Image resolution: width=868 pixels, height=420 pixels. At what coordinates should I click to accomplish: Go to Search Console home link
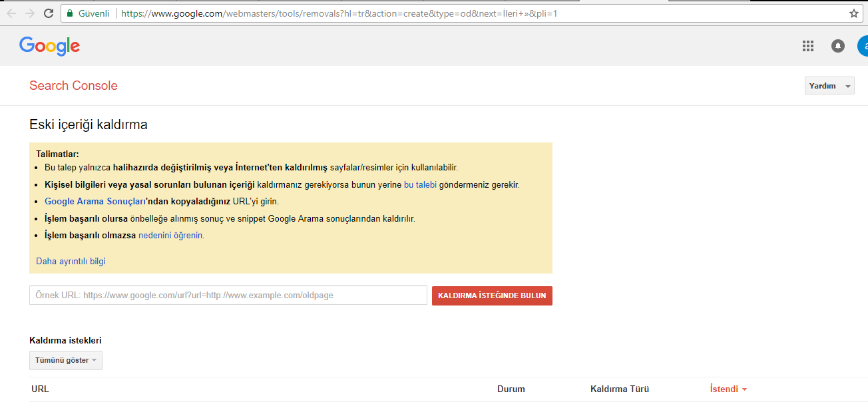[x=73, y=85]
